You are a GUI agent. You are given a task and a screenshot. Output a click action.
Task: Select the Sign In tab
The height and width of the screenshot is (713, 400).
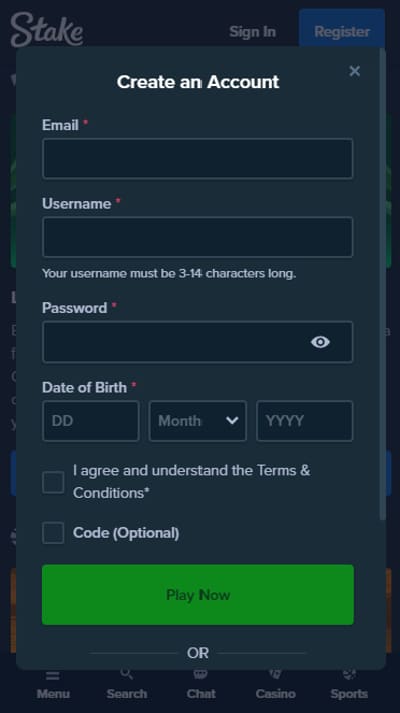[x=252, y=32]
